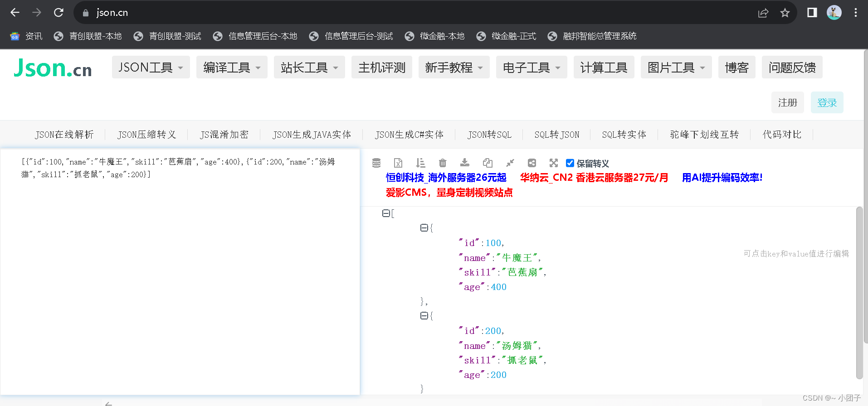The image size is (868, 406).
Task: Collapse the first object with id 100
Action: (424, 227)
